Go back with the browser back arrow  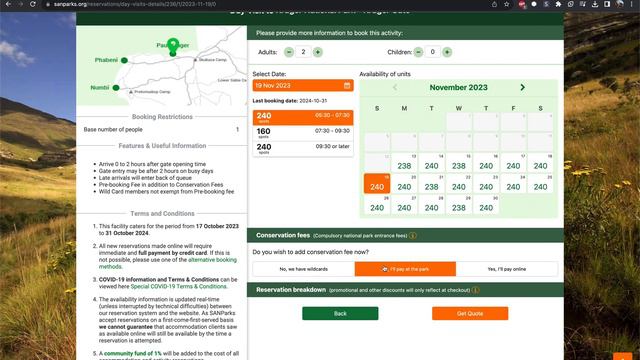pyautogui.click(x=8, y=4)
